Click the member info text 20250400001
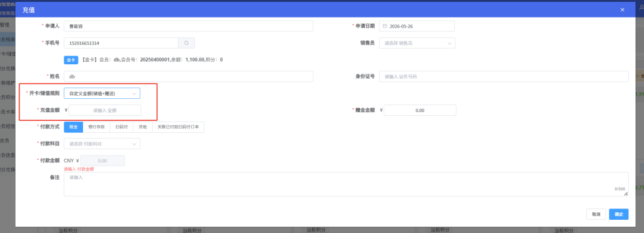Viewport: 644px width, 233px height. (x=155, y=60)
